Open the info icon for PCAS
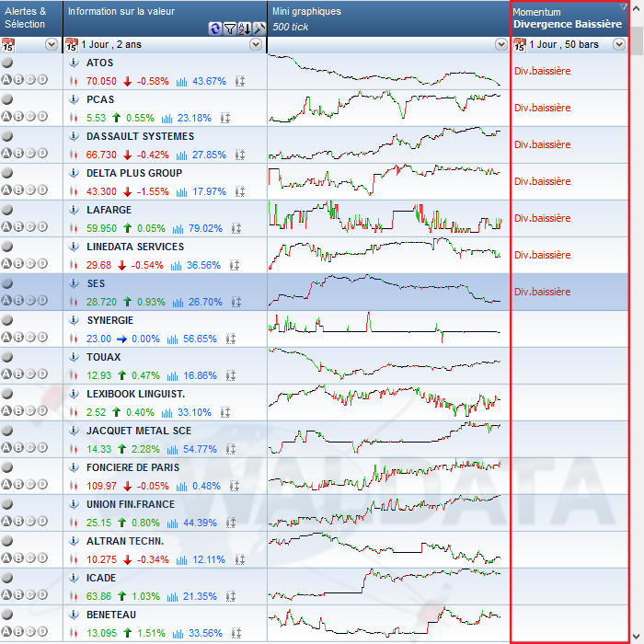 point(74,99)
